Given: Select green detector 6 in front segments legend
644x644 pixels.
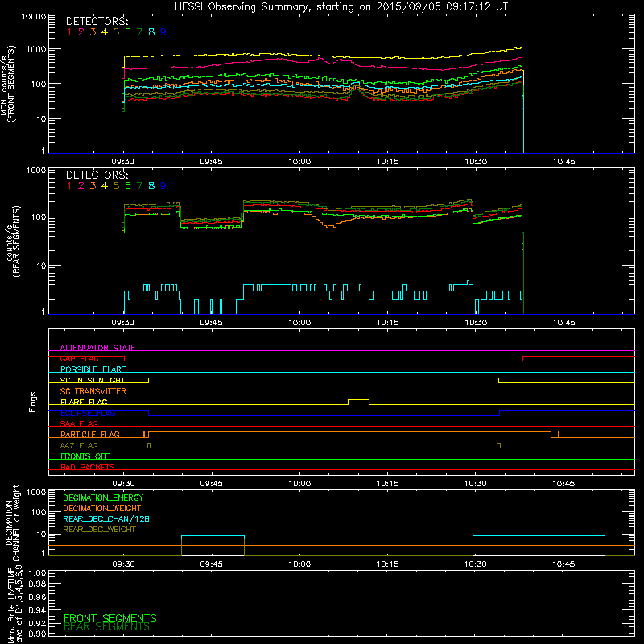Looking at the screenshot, I should pyautogui.click(x=128, y=32).
